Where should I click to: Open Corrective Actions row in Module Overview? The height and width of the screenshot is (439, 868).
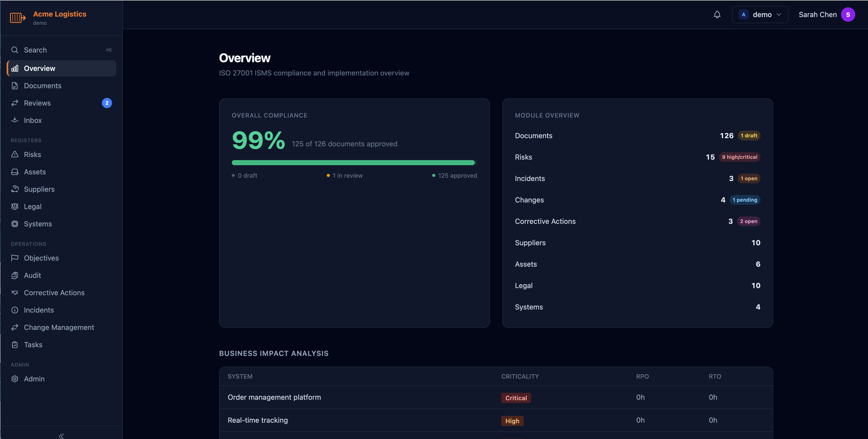[638, 221]
